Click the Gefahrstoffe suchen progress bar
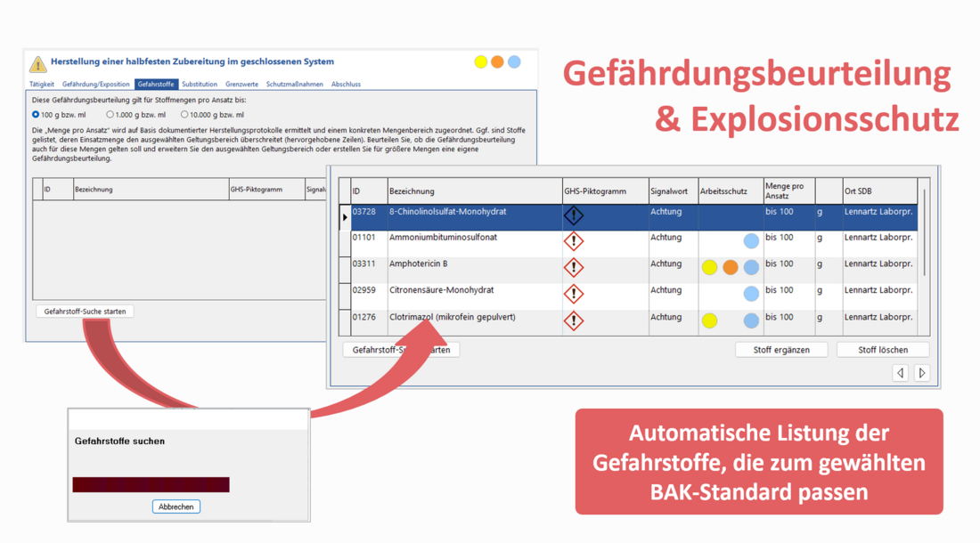The width and height of the screenshot is (980, 543). tap(151, 484)
